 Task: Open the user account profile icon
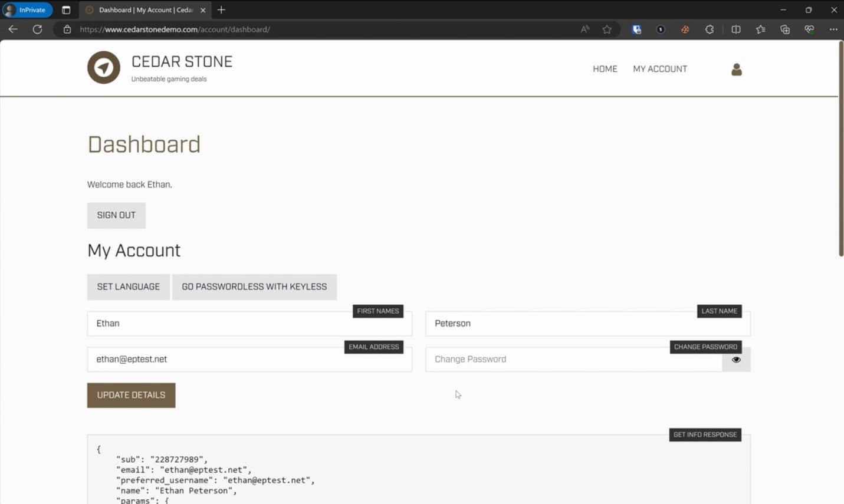(x=736, y=69)
